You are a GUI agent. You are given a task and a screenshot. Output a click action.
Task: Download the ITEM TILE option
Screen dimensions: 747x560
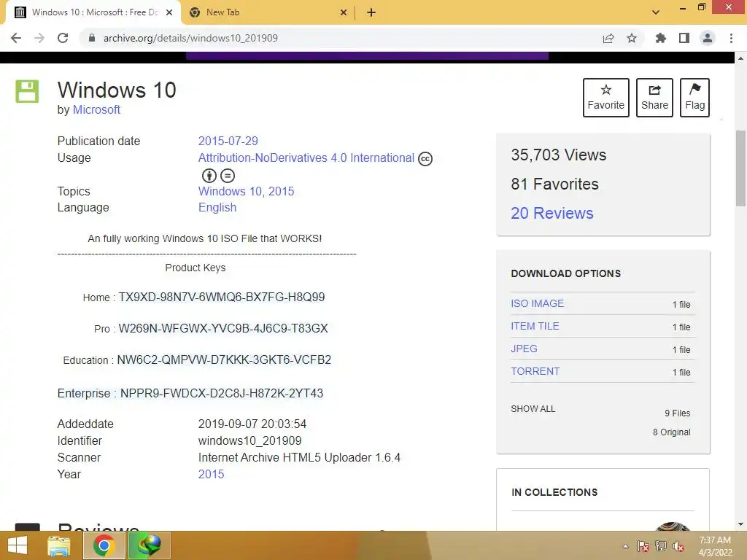[535, 326]
